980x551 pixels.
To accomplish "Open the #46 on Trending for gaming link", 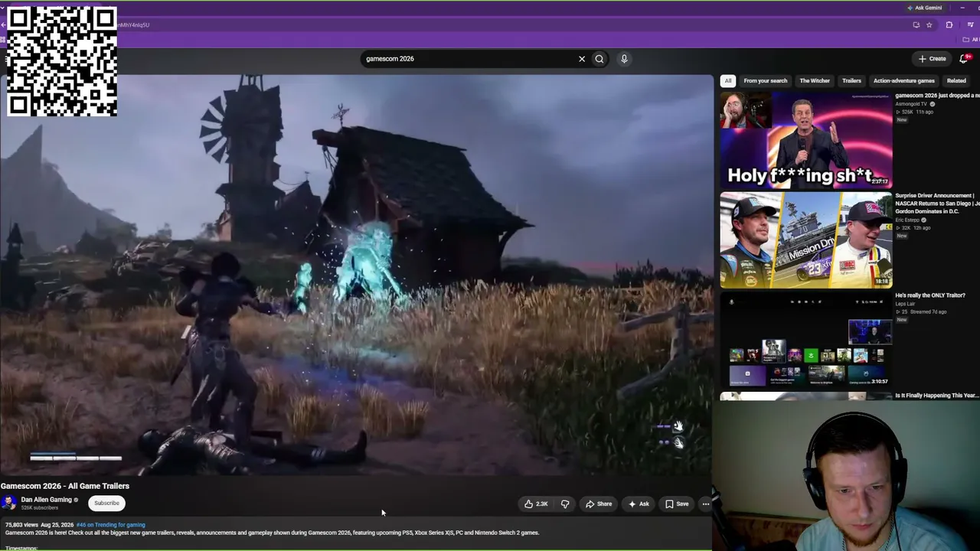I will pos(111,525).
